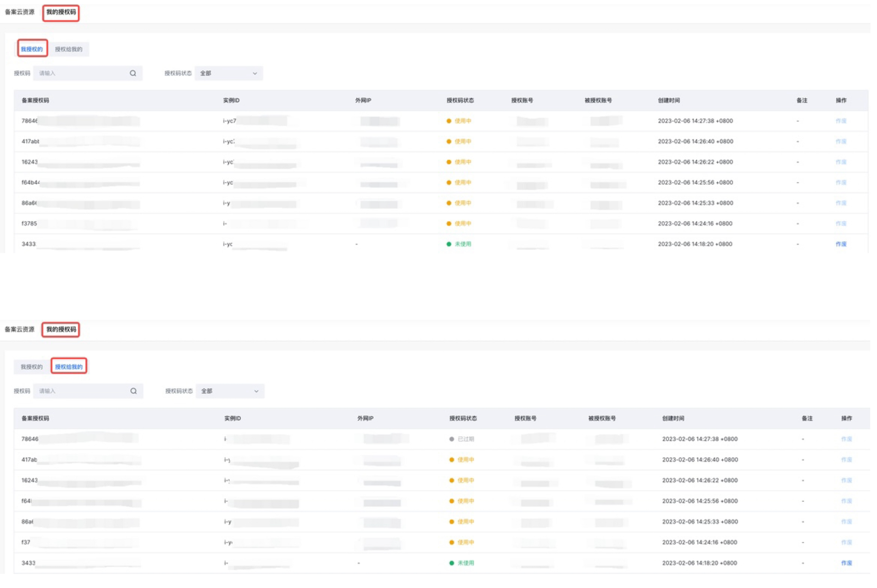
Task: Focus 授权码 search input in 我授权的 view
Action: click(x=88, y=73)
